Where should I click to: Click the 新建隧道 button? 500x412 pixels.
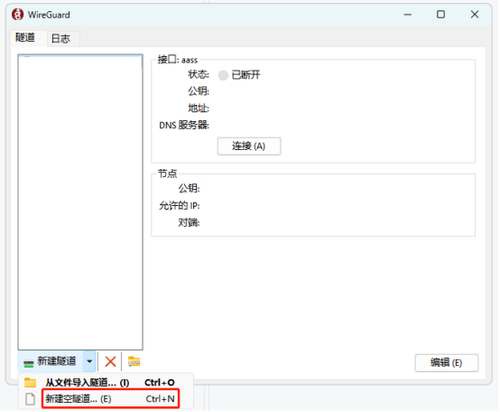pyautogui.click(x=50, y=361)
